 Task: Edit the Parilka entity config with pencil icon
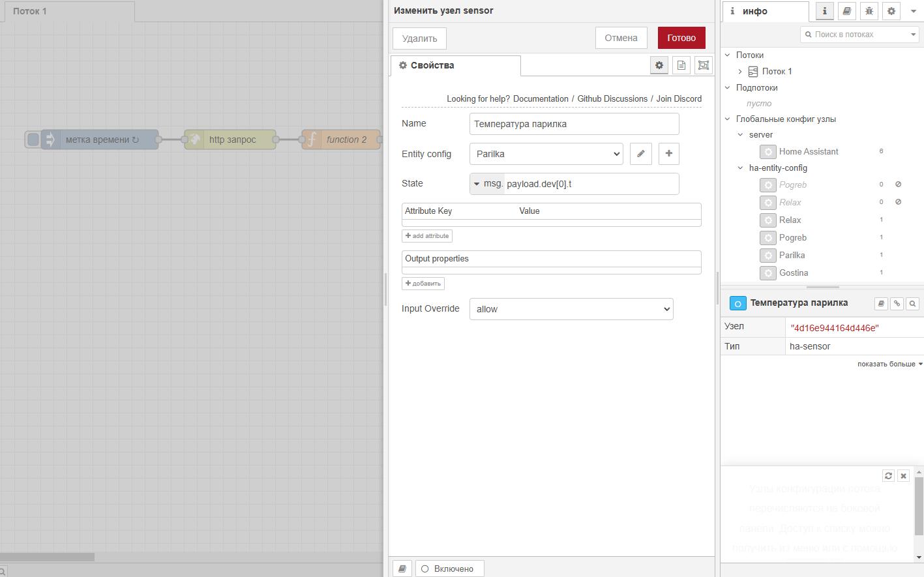tap(641, 154)
